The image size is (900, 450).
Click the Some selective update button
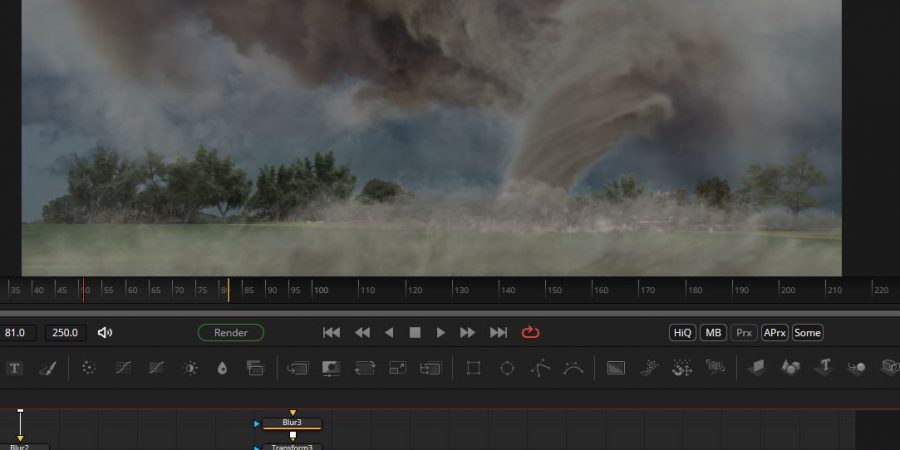[x=807, y=333]
